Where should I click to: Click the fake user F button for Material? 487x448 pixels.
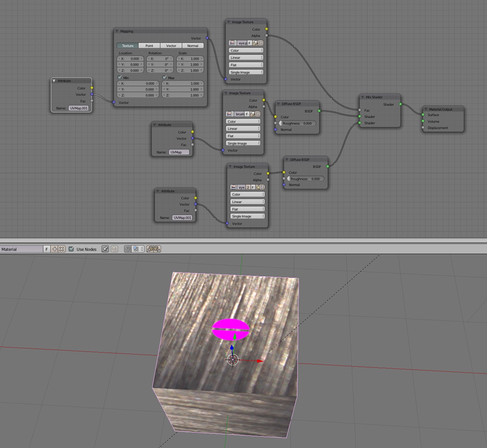coord(47,249)
